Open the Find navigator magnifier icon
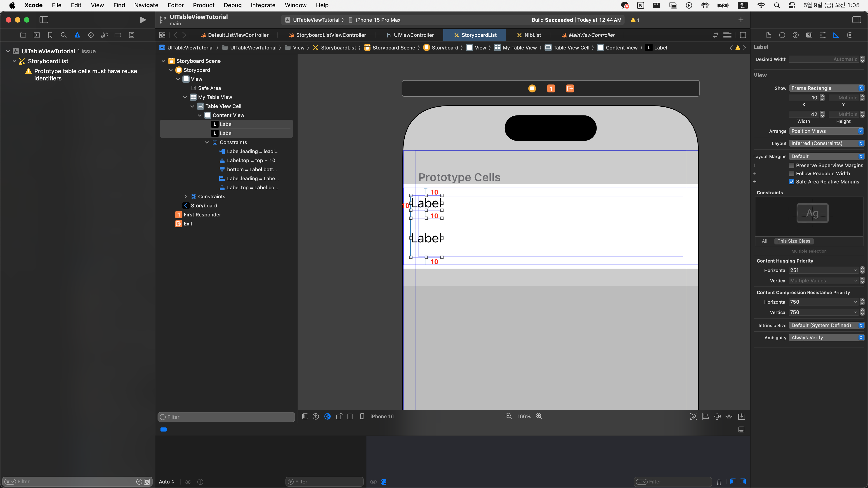This screenshot has height=488, width=868. [64, 35]
